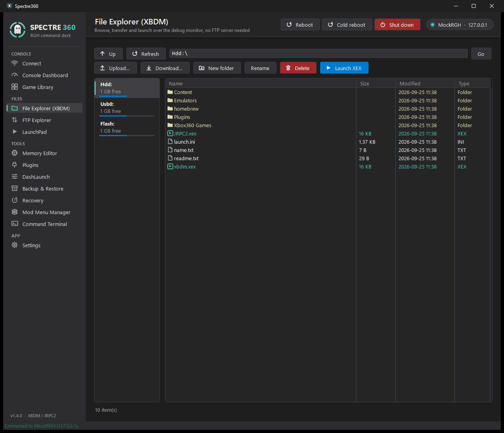The width and height of the screenshot is (504, 433).
Task: Open the Download dialog
Action: point(165,68)
